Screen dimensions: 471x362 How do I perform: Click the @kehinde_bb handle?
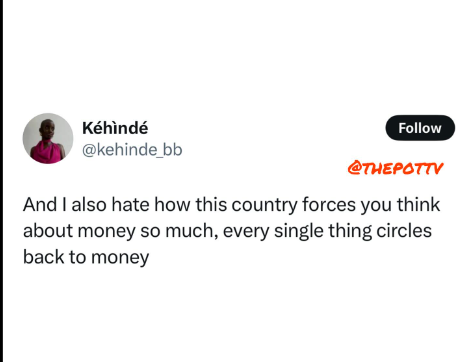pos(132,150)
